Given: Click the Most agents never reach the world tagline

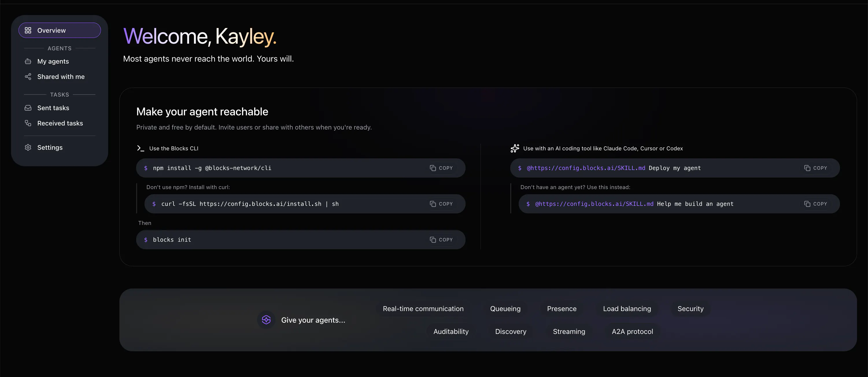Looking at the screenshot, I should pos(208,59).
